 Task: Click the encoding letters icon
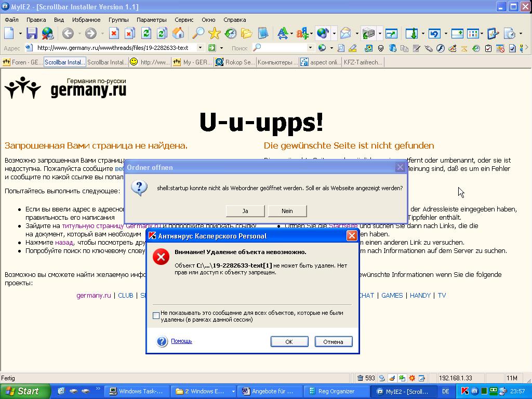pos(302,33)
